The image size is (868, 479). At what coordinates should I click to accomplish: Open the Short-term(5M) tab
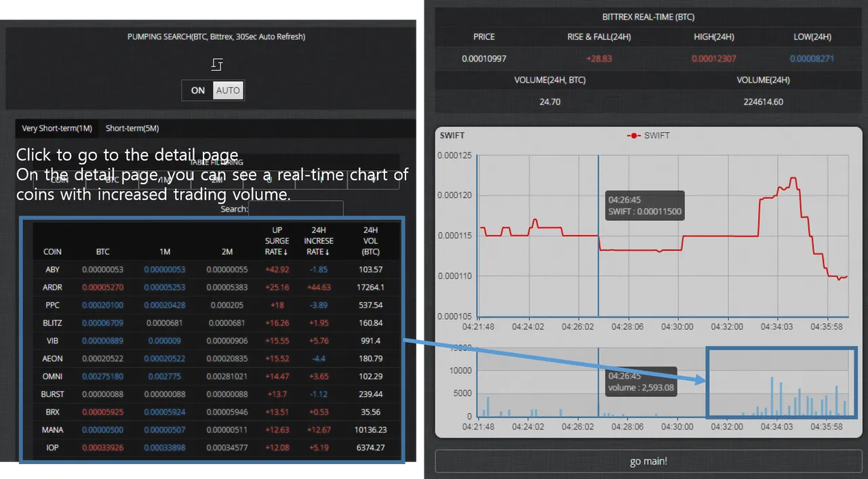132,128
